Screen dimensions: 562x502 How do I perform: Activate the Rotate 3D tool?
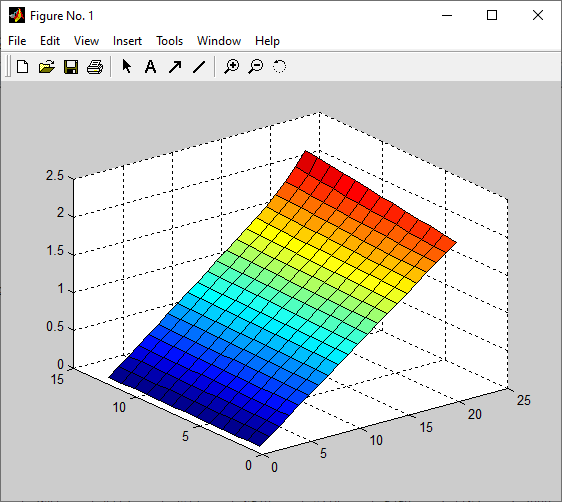279,67
